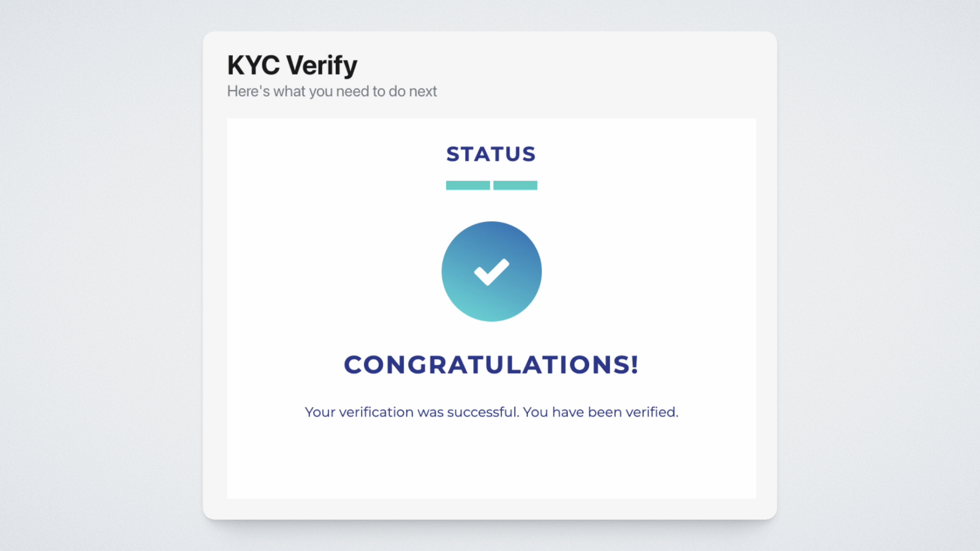Viewport: 980px width, 551px height.
Task: Click the left teal progress segment
Action: pos(468,185)
